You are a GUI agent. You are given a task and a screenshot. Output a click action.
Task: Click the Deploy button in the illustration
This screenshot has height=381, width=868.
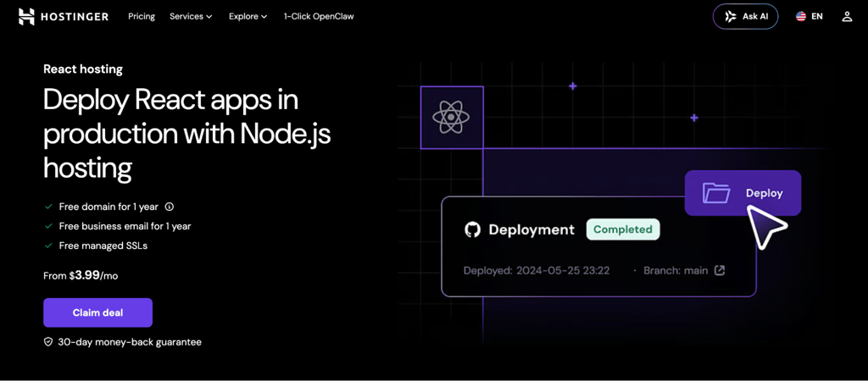click(743, 193)
